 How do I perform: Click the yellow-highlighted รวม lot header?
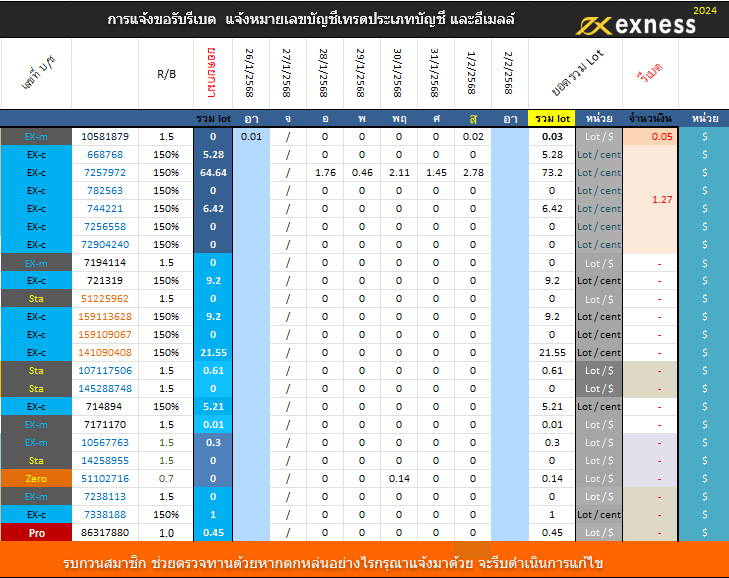coord(552,119)
